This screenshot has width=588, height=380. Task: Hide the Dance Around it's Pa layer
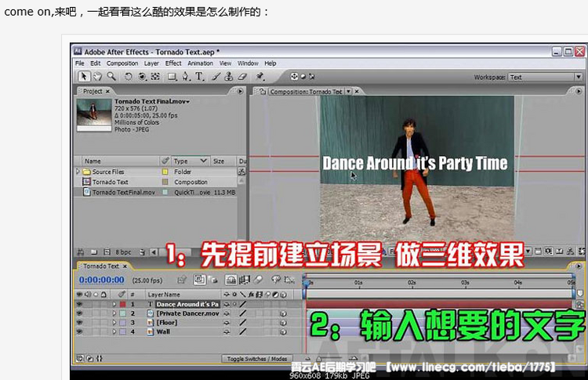click(x=79, y=304)
